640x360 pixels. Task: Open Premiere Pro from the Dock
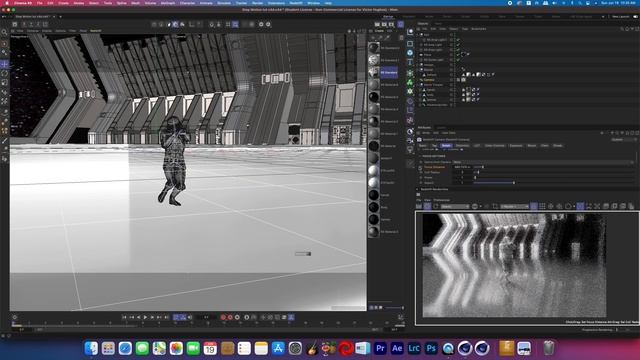pyautogui.click(x=380, y=348)
